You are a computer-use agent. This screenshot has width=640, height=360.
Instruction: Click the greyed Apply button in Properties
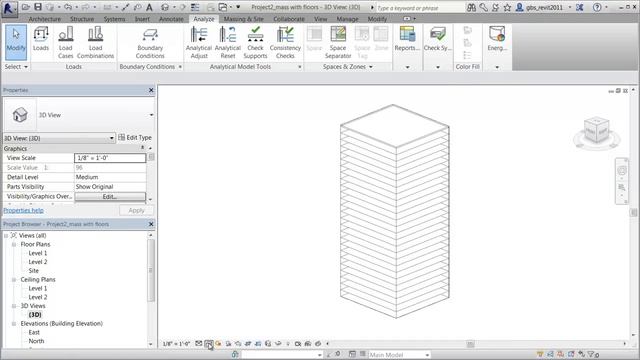136,210
